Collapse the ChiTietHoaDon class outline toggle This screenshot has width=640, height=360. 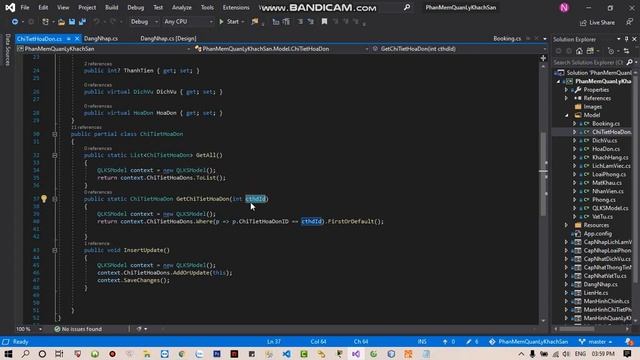[55, 134]
